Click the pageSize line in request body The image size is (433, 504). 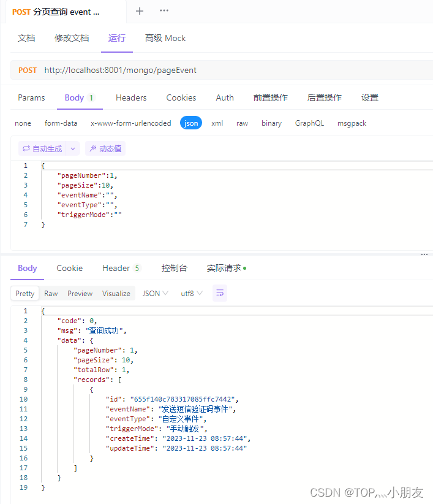(85, 185)
